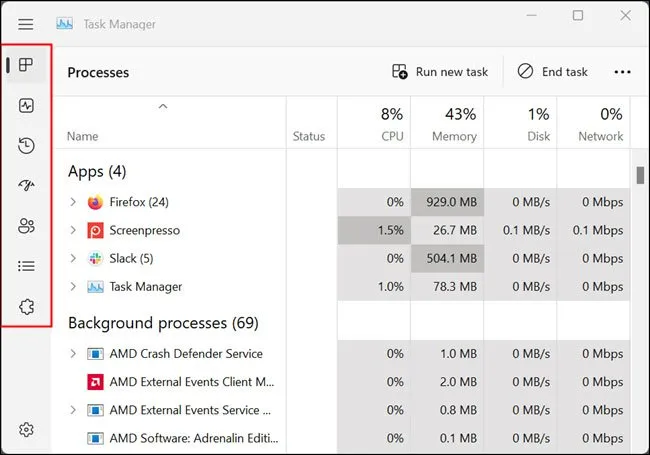This screenshot has width=650, height=455.
Task: Open the Users sidebar icon
Action: point(26,226)
